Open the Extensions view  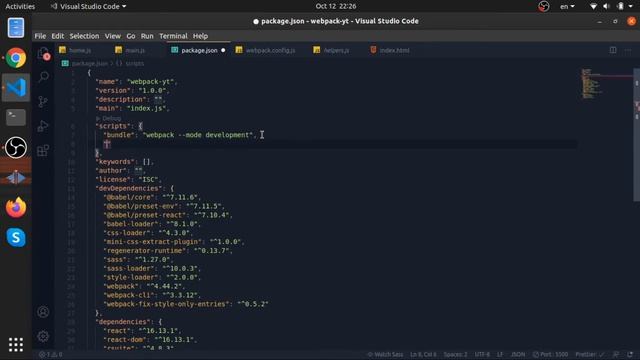[x=43, y=150]
